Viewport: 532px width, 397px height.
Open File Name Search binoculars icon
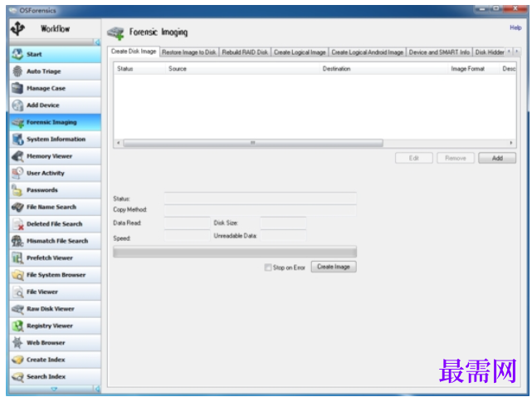click(17, 207)
